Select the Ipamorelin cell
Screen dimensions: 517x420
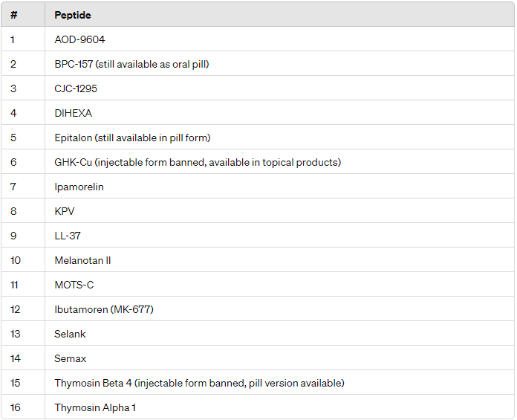(x=79, y=187)
